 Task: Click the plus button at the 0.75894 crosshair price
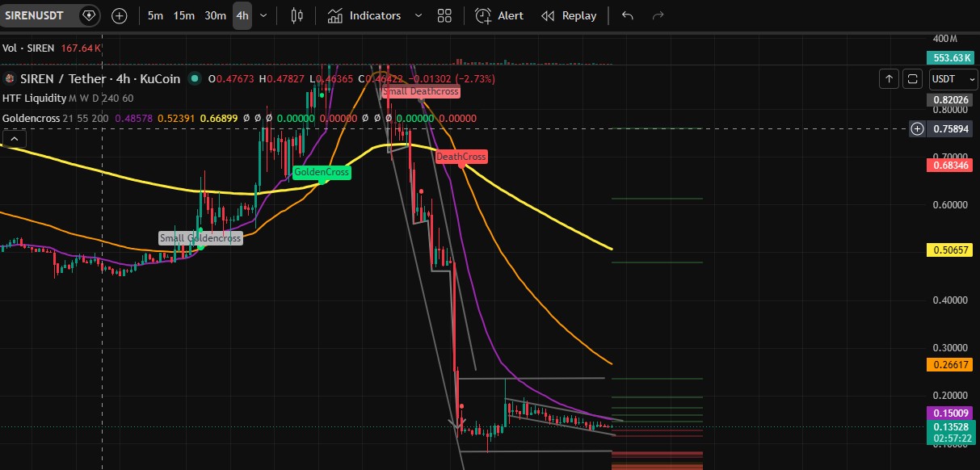tap(917, 128)
